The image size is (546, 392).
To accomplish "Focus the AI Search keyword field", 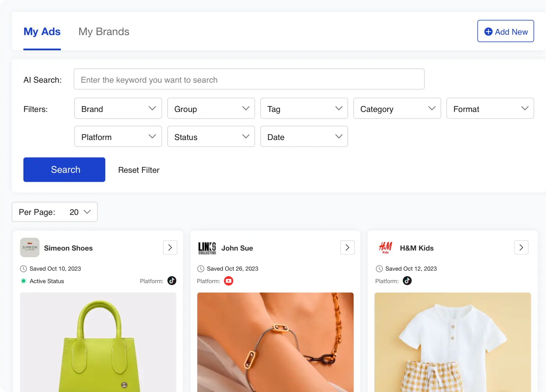I will coord(249,80).
